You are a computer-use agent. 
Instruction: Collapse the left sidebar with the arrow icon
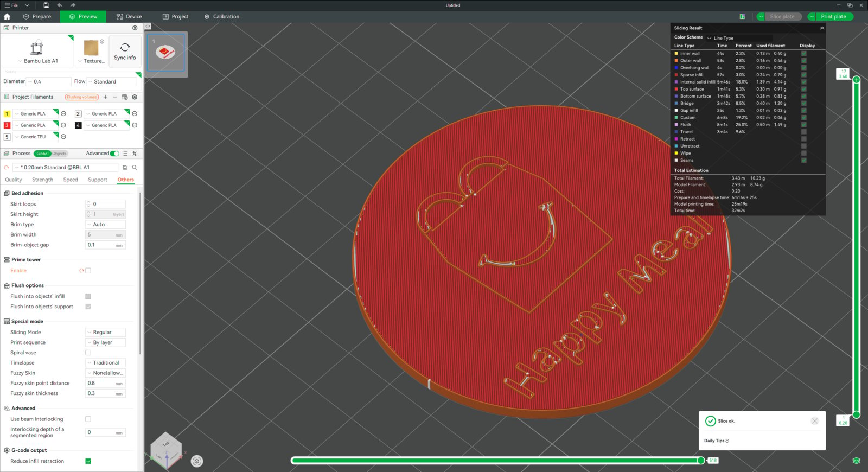coord(148,26)
